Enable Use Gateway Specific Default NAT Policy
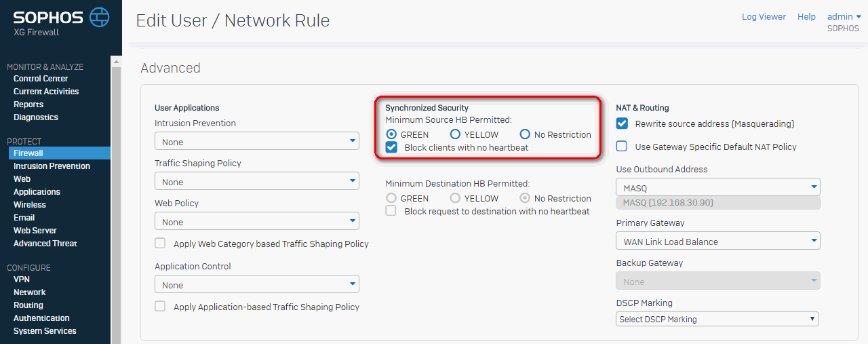This screenshot has height=344, width=868. click(x=621, y=147)
